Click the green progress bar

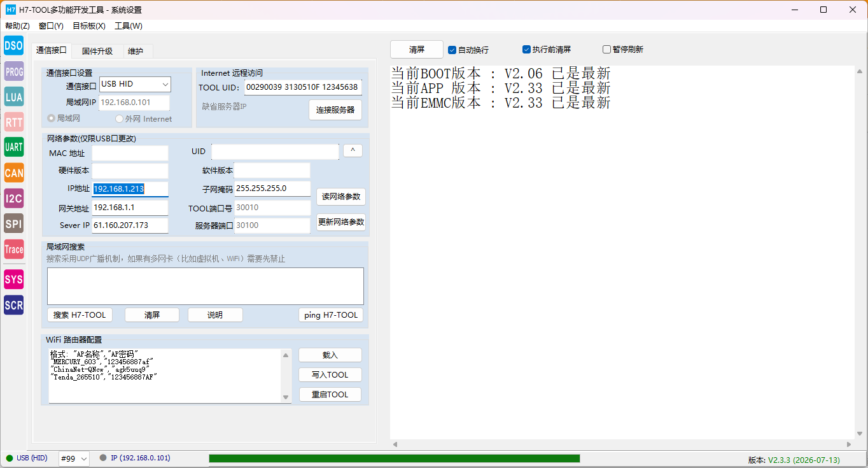click(x=395, y=458)
